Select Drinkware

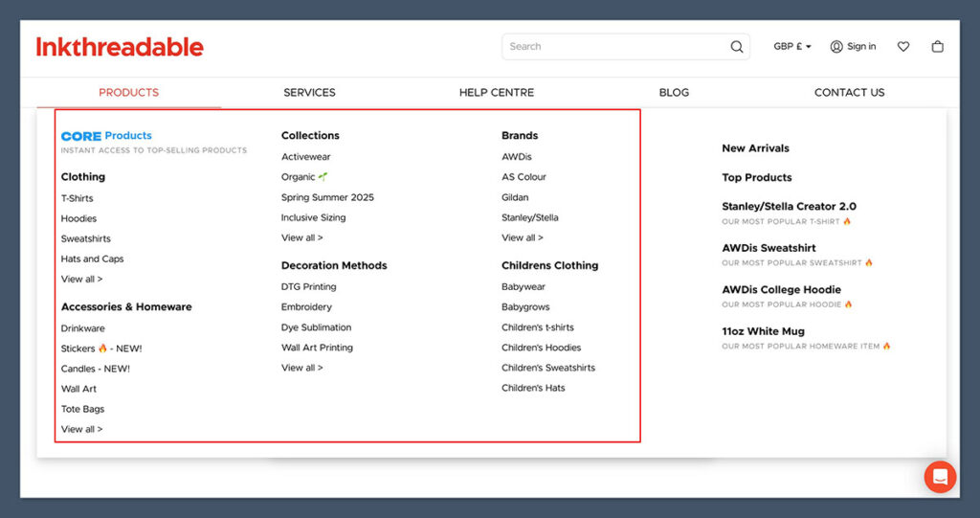click(x=82, y=328)
